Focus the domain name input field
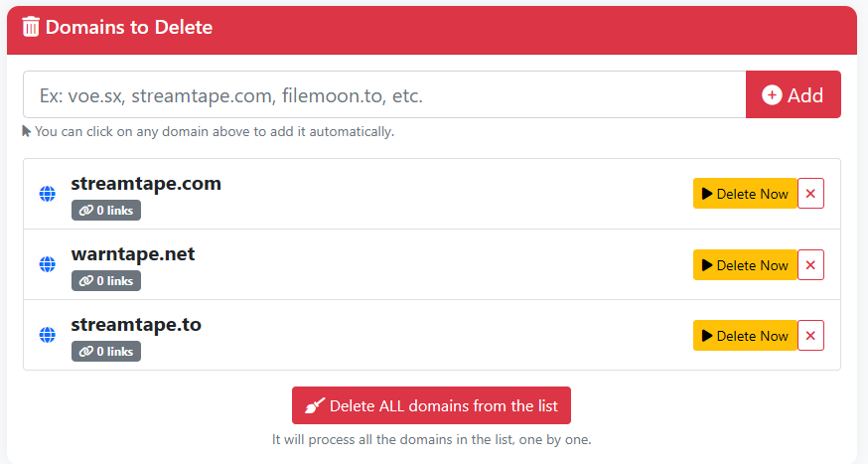The width and height of the screenshot is (868, 464). (x=383, y=94)
